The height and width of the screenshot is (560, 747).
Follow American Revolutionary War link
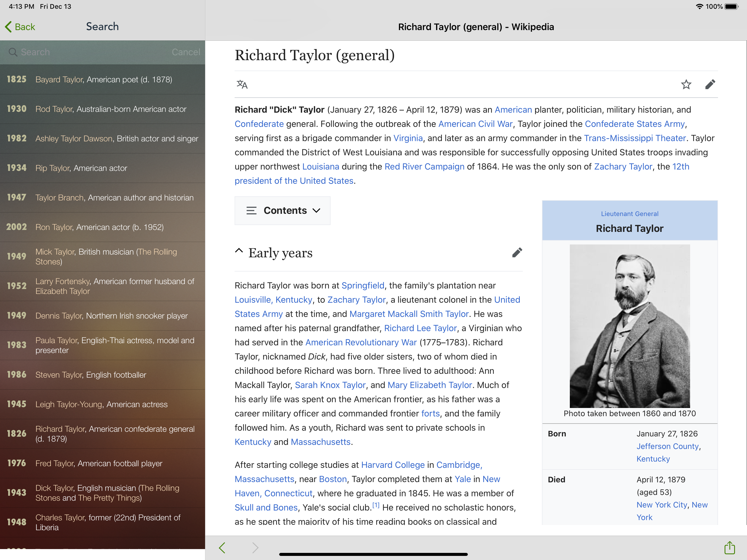point(361,342)
